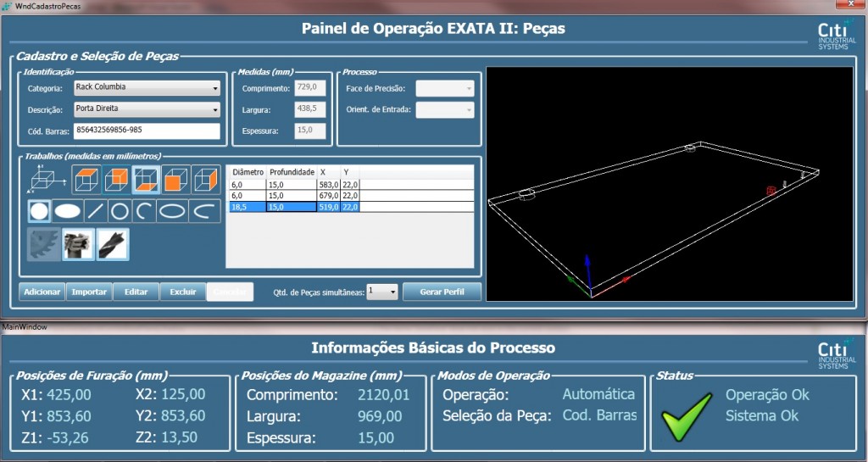This screenshot has height=462, width=868.
Task: Click the X1 value 425,00
Action: [69, 395]
